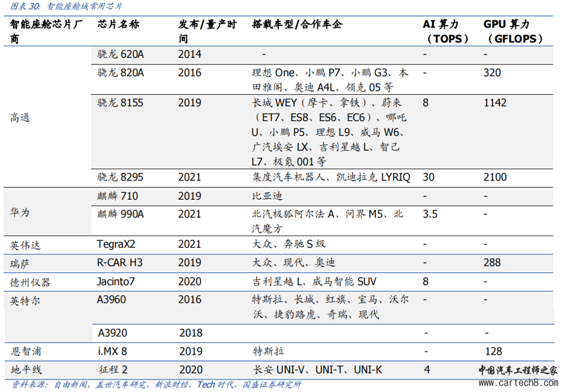This screenshot has width=564, height=392.
Task: Click the column header '发布/量产时间'
Action: (208, 31)
